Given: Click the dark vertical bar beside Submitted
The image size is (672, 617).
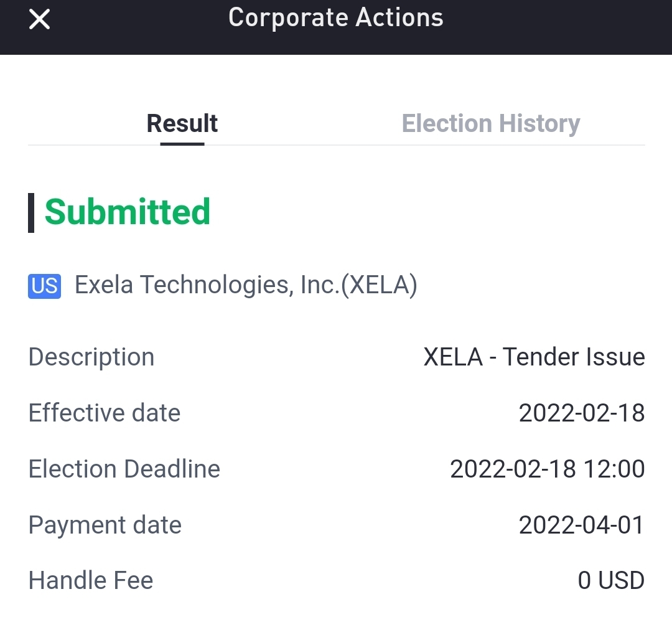Looking at the screenshot, I should pos(31,213).
